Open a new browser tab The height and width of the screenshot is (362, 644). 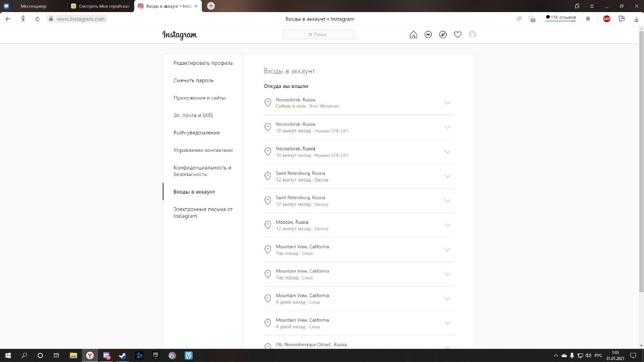tap(211, 6)
